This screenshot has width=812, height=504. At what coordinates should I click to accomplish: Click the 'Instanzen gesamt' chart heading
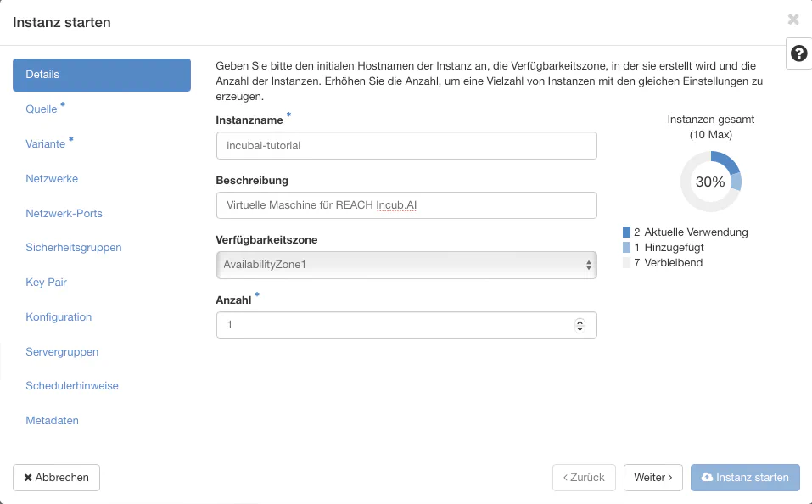710,120
